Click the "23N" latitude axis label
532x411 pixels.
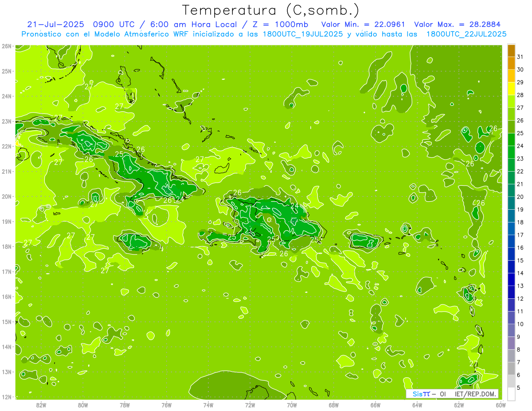(x=7, y=121)
